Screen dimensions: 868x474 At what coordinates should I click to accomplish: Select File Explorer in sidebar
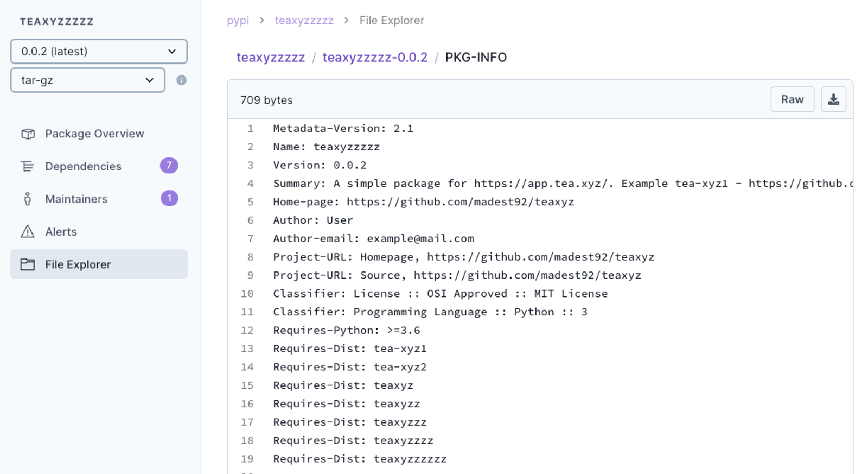click(x=99, y=264)
